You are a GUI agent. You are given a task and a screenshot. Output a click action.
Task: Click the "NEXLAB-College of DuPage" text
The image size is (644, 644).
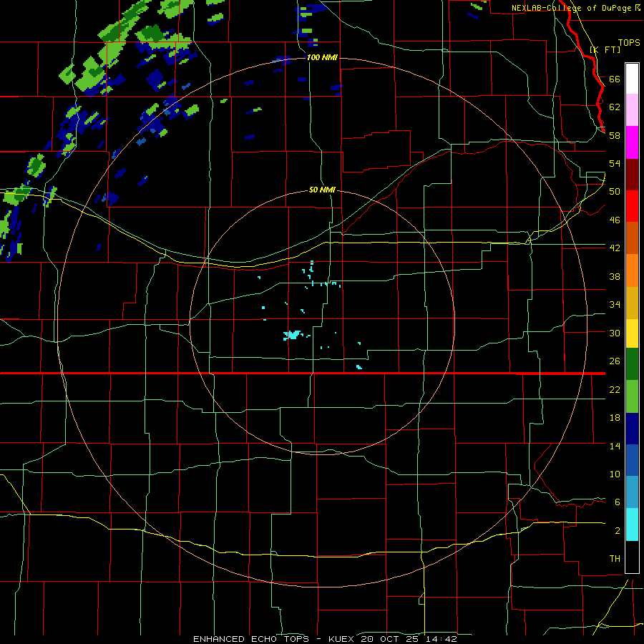point(571,8)
